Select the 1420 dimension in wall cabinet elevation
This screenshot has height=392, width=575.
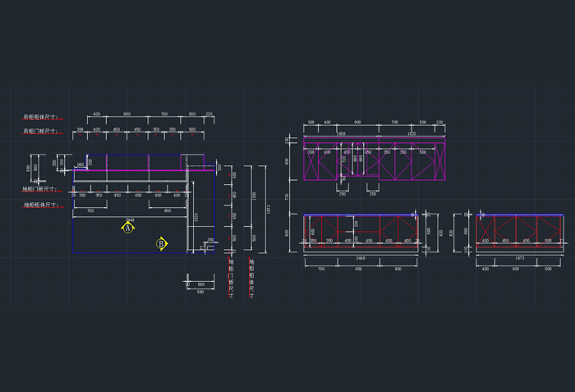point(411,133)
